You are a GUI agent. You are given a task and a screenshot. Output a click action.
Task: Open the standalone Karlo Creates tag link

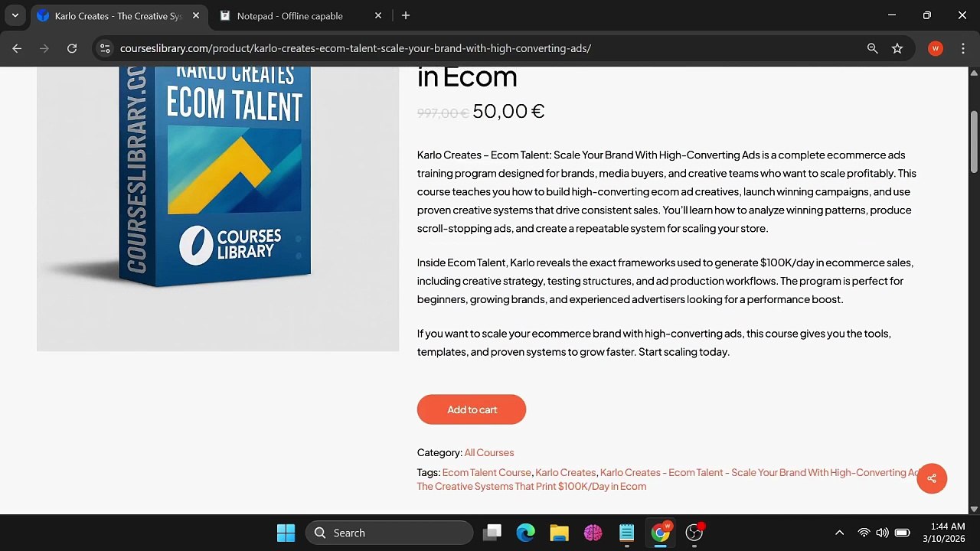[566, 472]
